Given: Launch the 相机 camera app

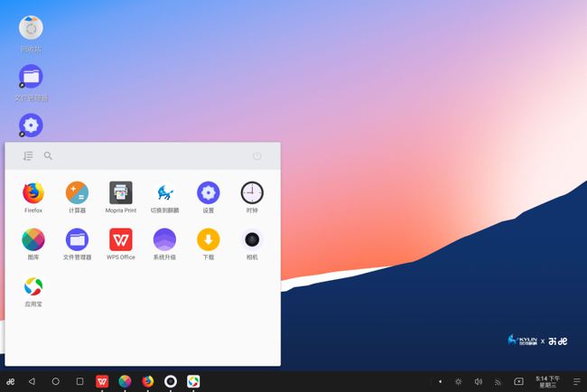Looking at the screenshot, I should 252,240.
